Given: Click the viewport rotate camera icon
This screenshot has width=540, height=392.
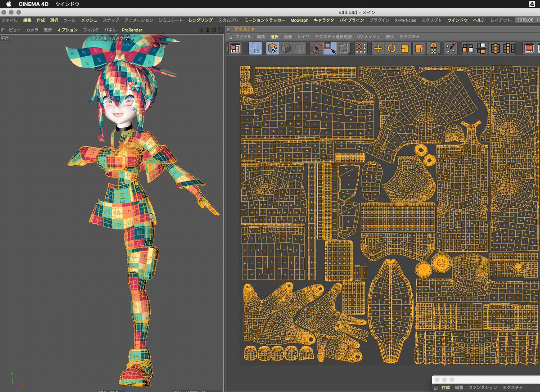Looking at the screenshot, I should point(213,30).
